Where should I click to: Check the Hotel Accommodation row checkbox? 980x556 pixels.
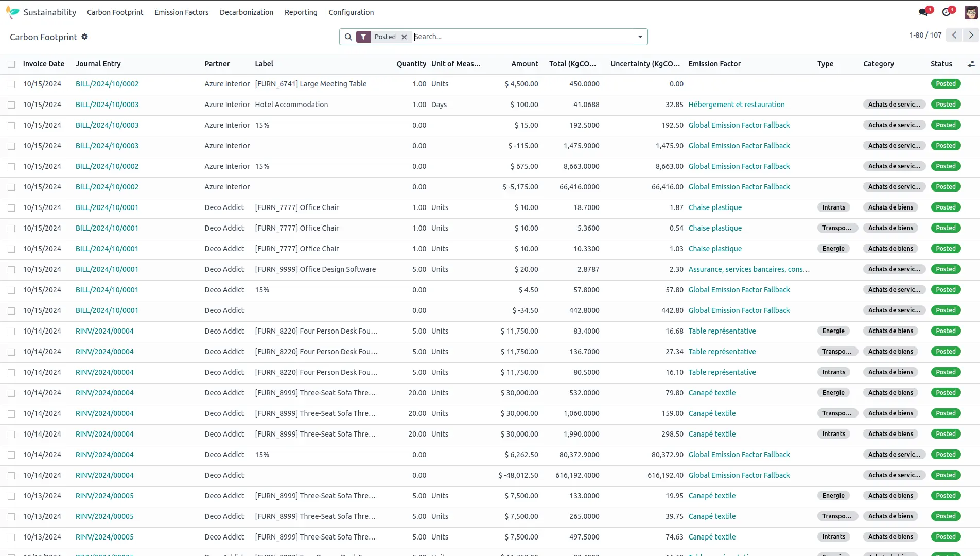(11, 105)
